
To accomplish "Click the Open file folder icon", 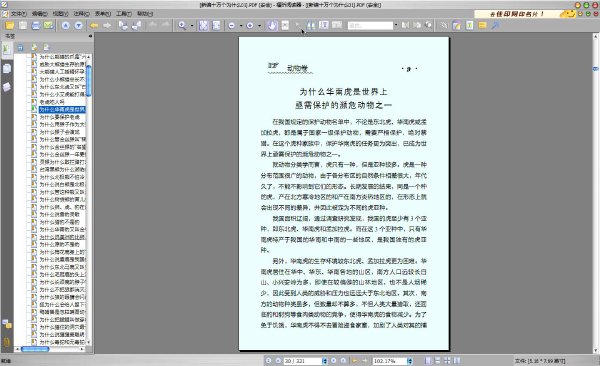I will pos(10,26).
